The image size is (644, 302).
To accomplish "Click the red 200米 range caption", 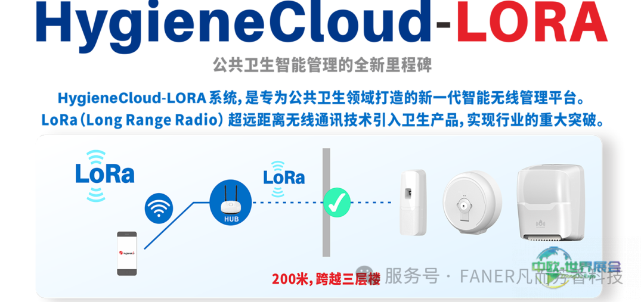I will 326,279.
